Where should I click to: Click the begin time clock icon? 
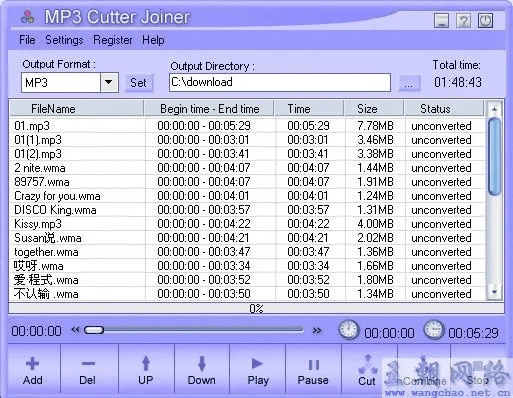point(349,330)
